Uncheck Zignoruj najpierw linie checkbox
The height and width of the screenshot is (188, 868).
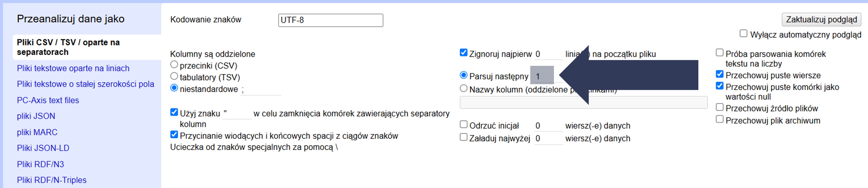[x=464, y=53]
